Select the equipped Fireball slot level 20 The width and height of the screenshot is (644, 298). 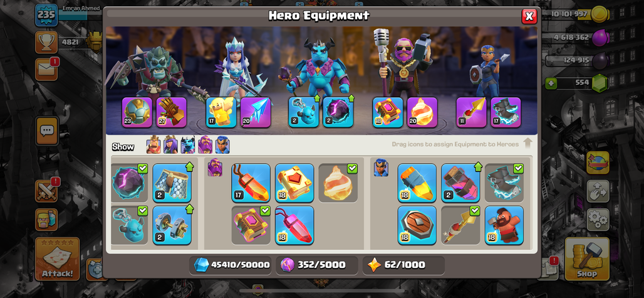(422, 112)
